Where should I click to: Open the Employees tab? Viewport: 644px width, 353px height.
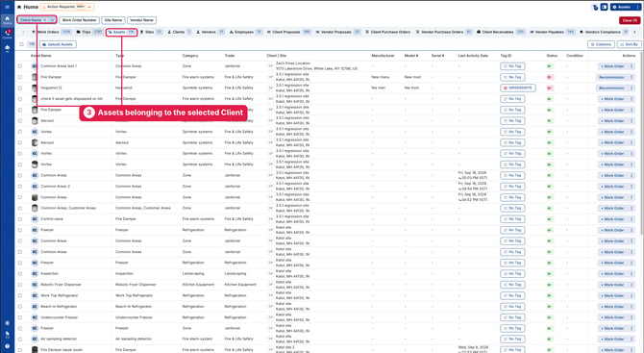pos(245,32)
